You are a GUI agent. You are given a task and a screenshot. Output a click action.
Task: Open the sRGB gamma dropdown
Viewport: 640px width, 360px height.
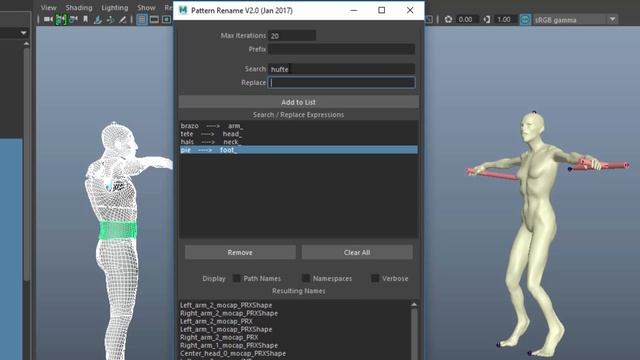click(575, 20)
